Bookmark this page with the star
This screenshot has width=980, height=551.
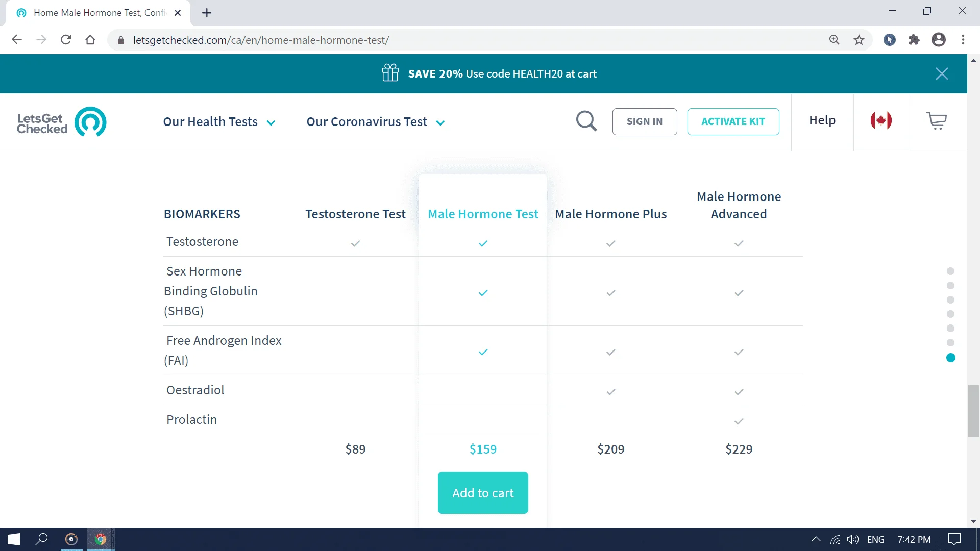pos(859,40)
